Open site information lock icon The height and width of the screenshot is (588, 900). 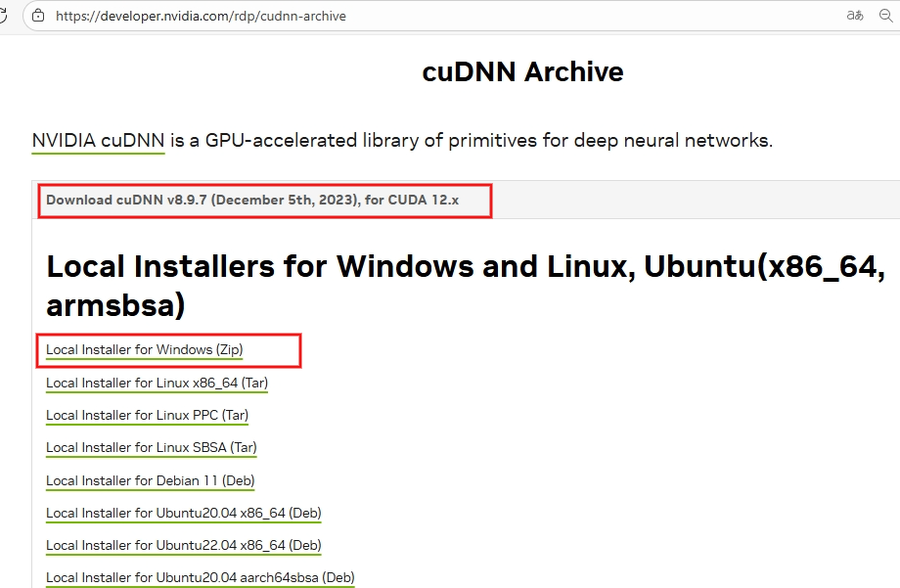(x=38, y=16)
